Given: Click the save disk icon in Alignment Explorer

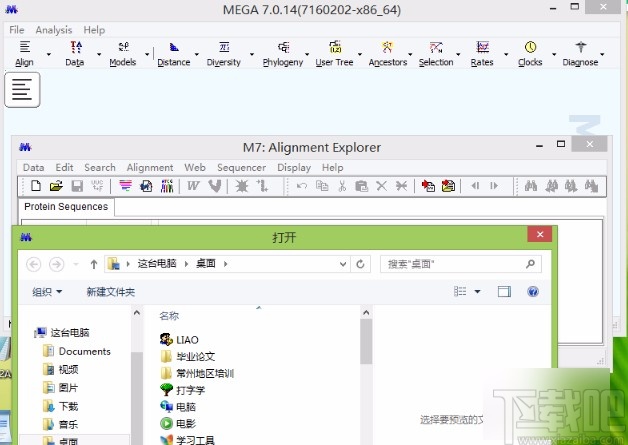Looking at the screenshot, I should point(77,185).
